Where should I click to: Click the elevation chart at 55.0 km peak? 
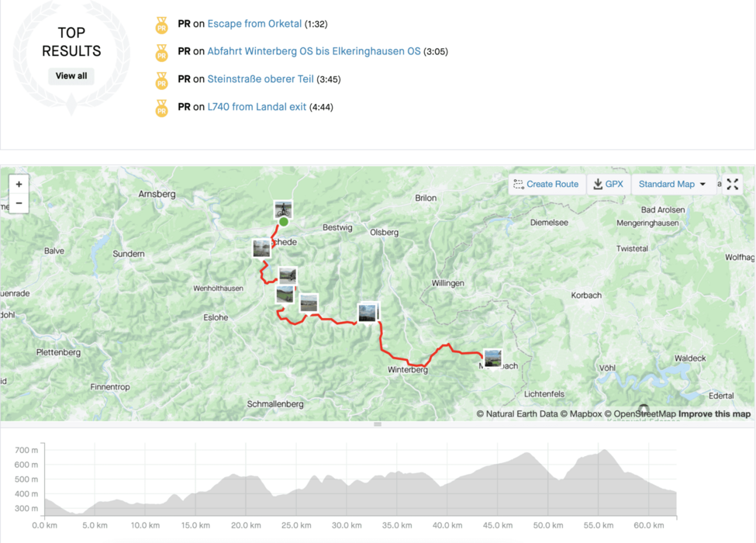pos(603,451)
